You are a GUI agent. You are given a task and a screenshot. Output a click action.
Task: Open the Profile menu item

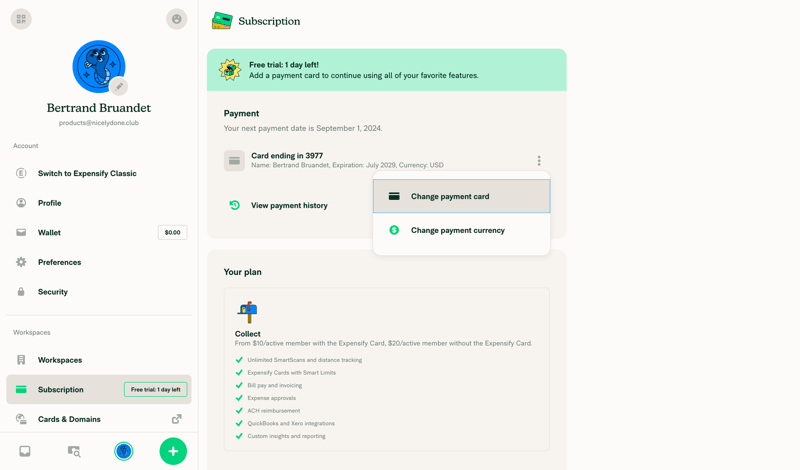coord(99,203)
